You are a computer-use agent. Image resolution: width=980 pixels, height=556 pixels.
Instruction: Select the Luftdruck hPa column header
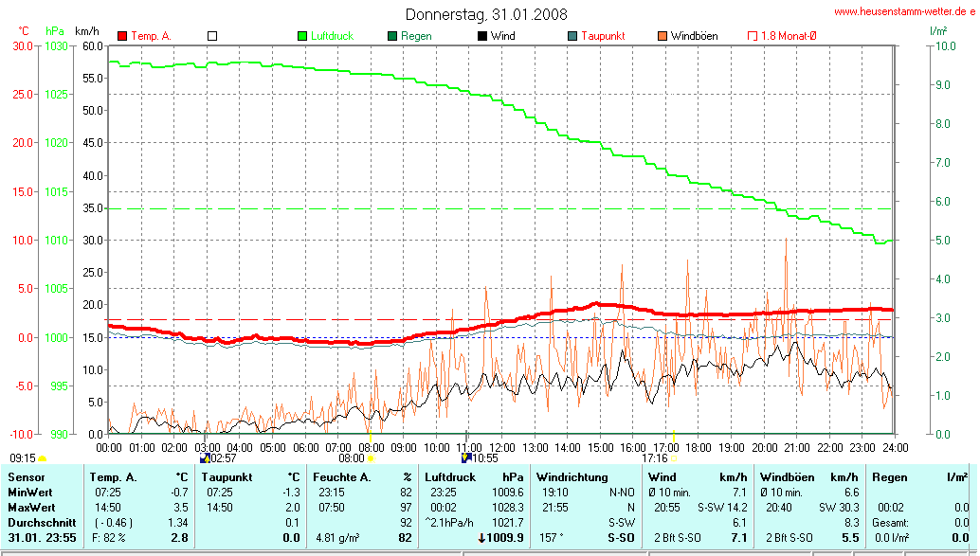474,477
